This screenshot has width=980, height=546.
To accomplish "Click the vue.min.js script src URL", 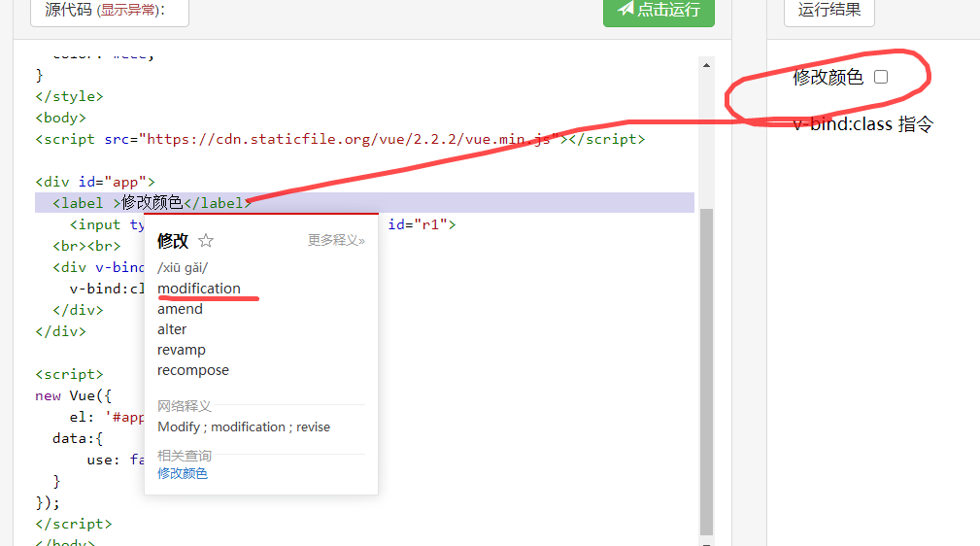I will point(348,139).
